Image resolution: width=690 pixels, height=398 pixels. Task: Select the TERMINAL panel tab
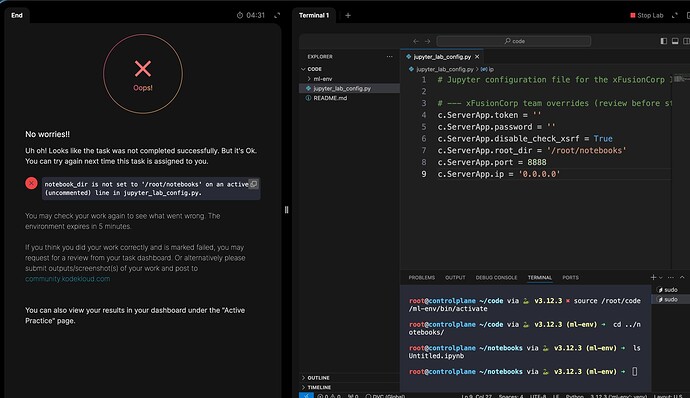click(x=540, y=277)
